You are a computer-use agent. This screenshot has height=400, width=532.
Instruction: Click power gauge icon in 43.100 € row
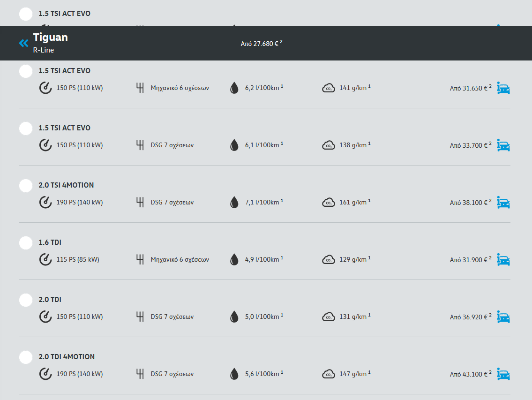[45, 374]
